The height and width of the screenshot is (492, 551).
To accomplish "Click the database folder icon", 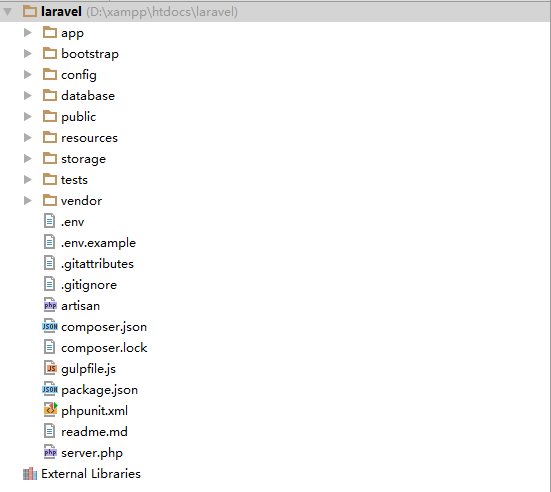I will [x=50, y=95].
